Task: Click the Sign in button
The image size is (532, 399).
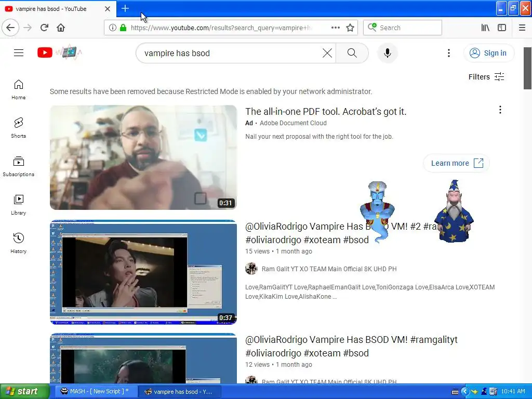Action: pyautogui.click(x=488, y=53)
